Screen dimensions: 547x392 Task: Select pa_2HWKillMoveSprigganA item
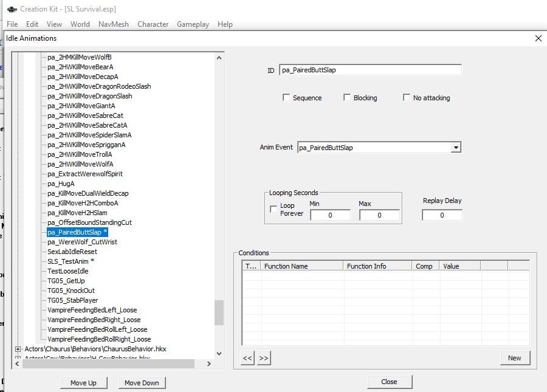tap(86, 145)
